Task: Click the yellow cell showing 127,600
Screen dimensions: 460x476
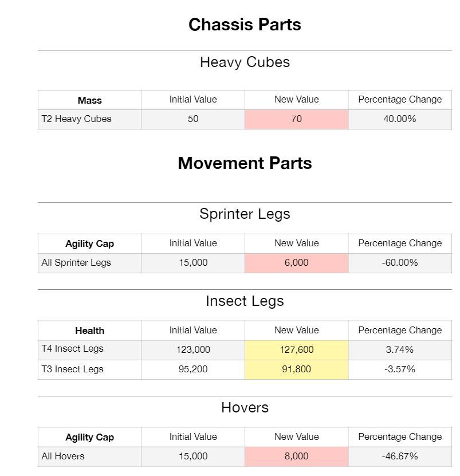Action: click(x=296, y=349)
